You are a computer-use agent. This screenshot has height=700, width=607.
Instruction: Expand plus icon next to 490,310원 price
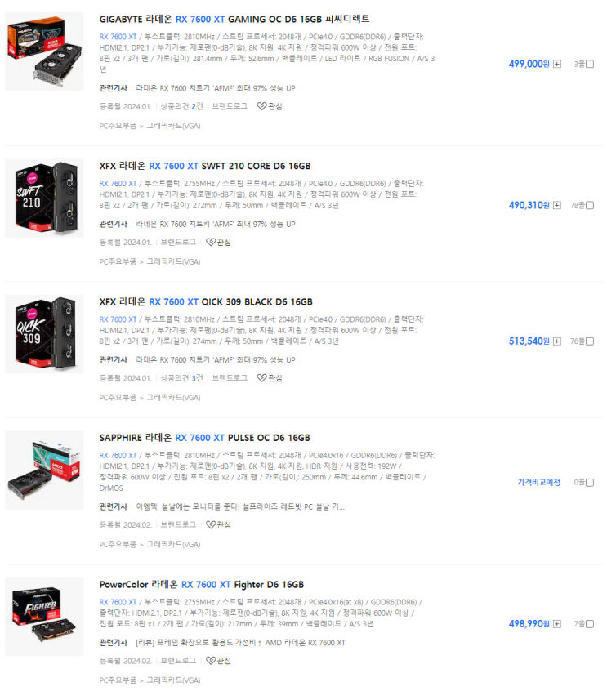tap(557, 205)
